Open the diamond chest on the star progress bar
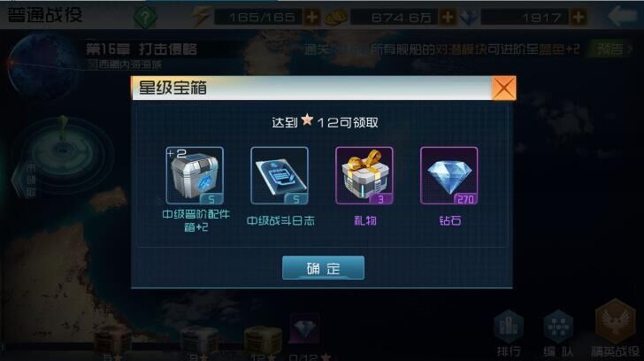The width and height of the screenshot is (644, 361). point(304,328)
